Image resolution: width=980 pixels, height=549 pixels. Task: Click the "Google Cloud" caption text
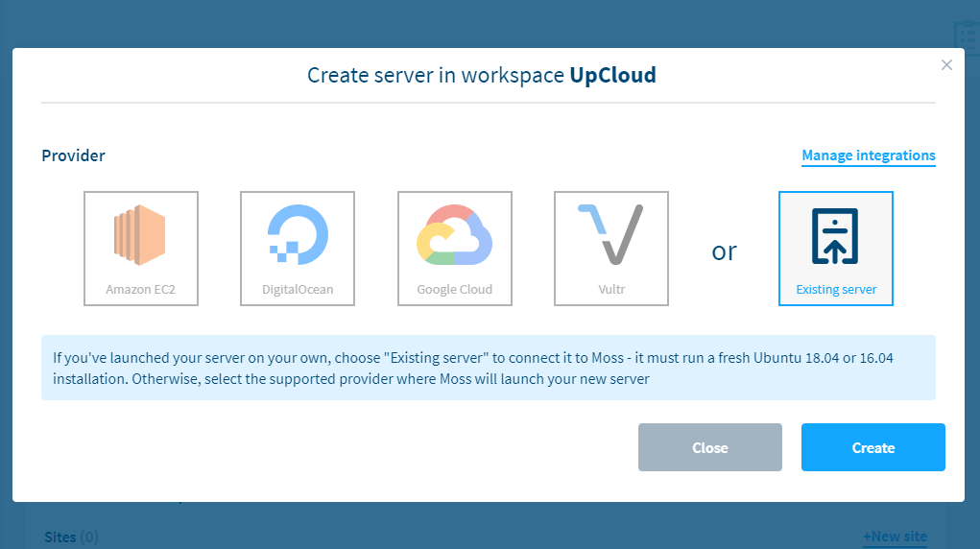[x=454, y=289]
